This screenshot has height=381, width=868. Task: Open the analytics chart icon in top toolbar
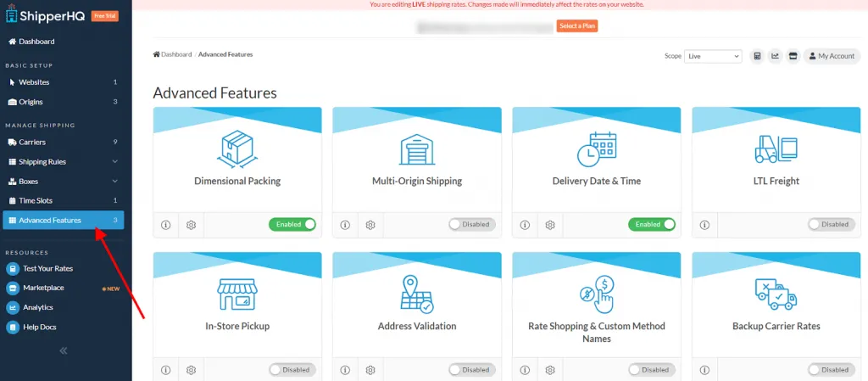[775, 56]
